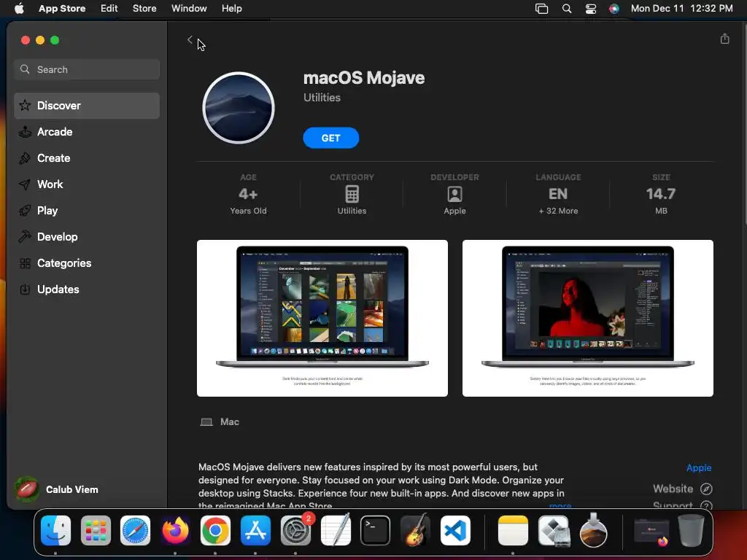Click the date and time in menu bar
This screenshot has width=747, height=560.
[682, 9]
